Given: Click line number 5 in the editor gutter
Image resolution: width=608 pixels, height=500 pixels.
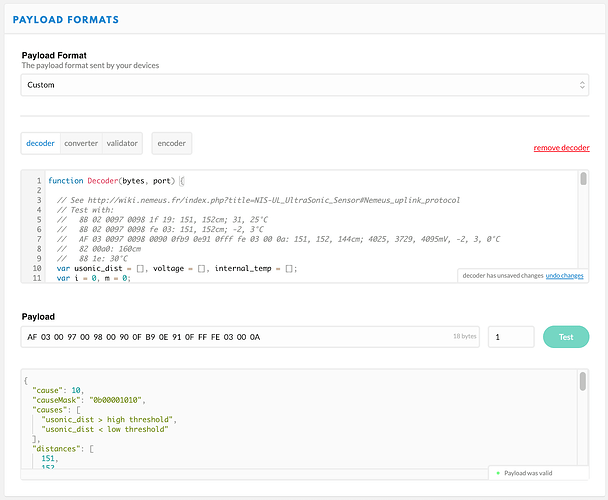Looking at the screenshot, I should click(39, 220).
